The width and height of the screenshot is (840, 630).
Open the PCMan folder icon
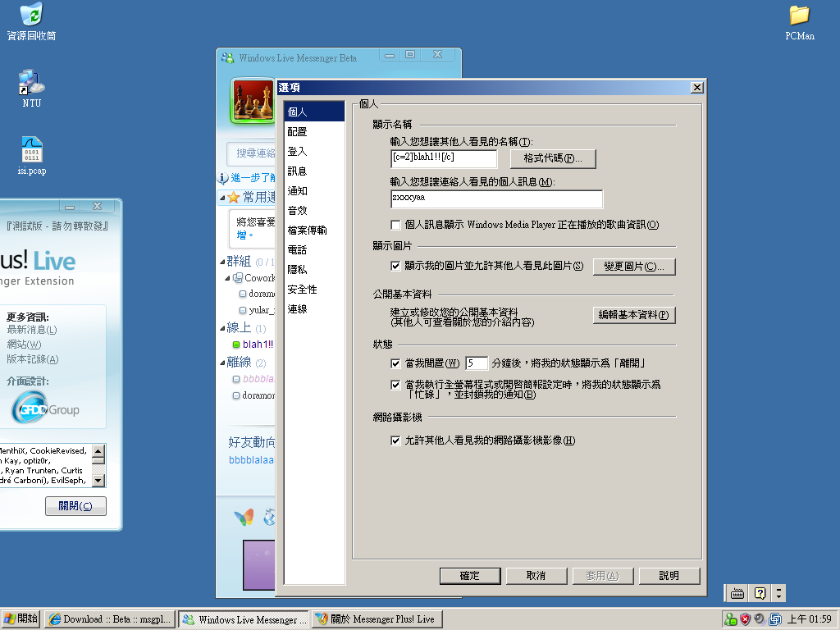799,15
